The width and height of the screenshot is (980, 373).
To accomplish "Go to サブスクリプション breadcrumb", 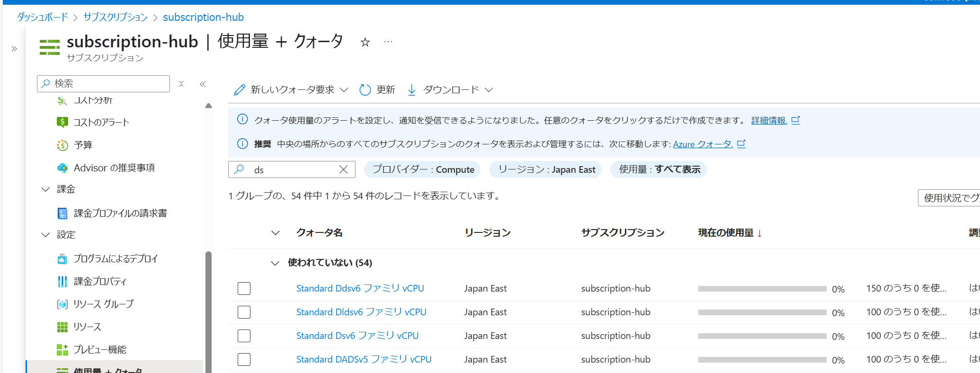I will click(116, 17).
